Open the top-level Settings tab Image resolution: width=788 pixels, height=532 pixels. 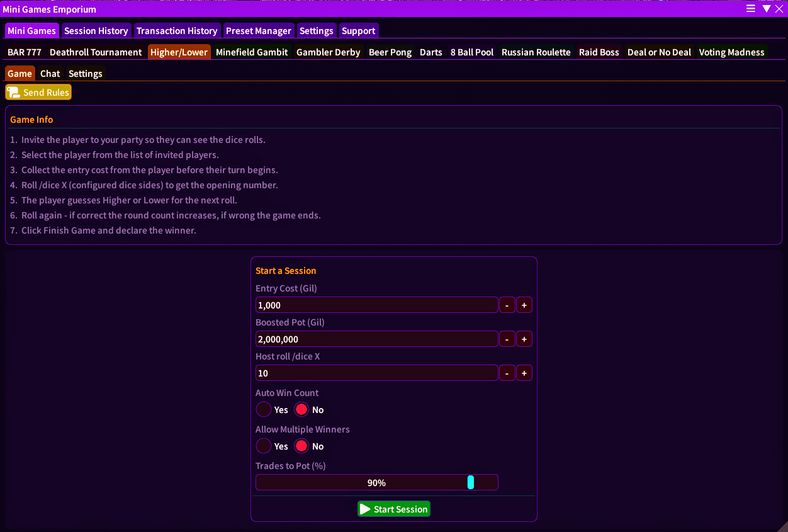coord(317,31)
